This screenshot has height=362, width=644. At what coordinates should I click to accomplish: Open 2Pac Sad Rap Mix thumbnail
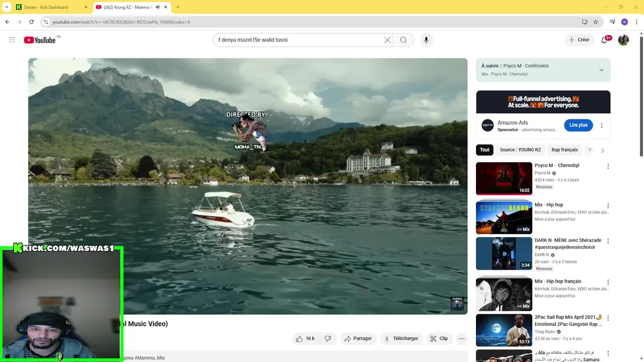coord(504,330)
